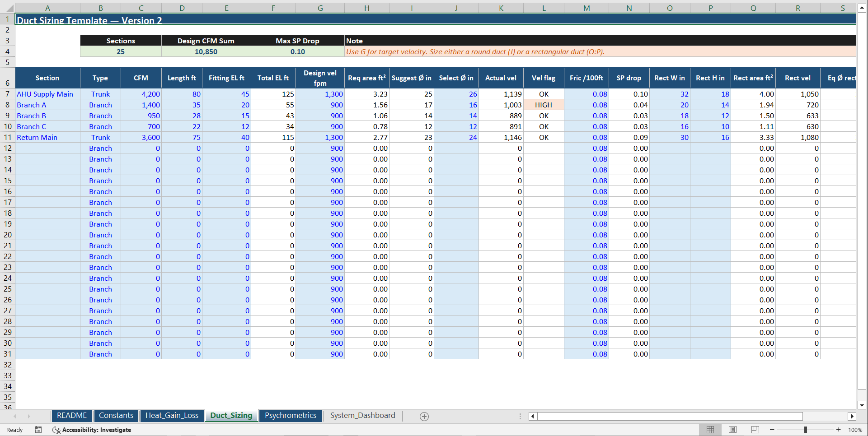Adjust the zoom level slider
Image resolution: width=868 pixels, height=436 pixels.
[x=806, y=430]
